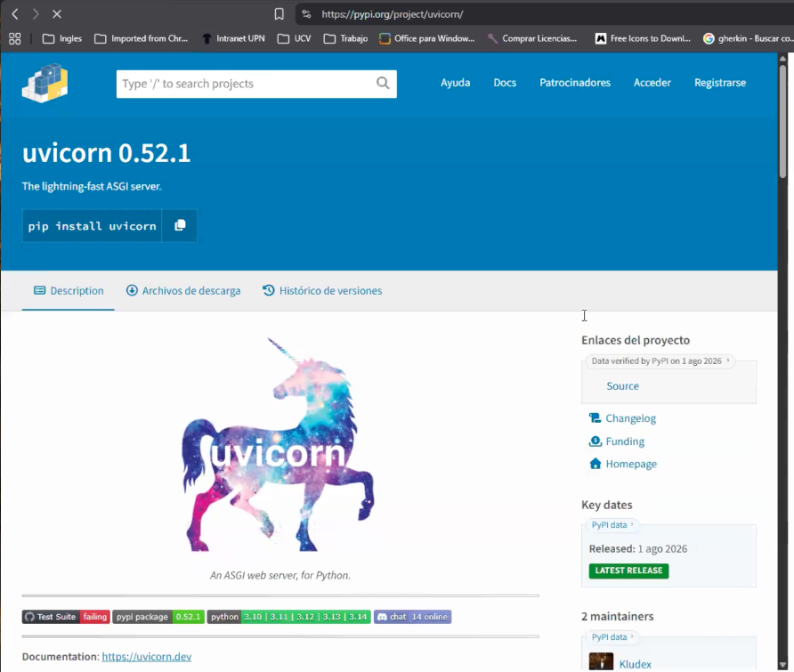The image size is (794, 672).
Task: Switch to Histórico de versiones tab
Action: pos(322,291)
